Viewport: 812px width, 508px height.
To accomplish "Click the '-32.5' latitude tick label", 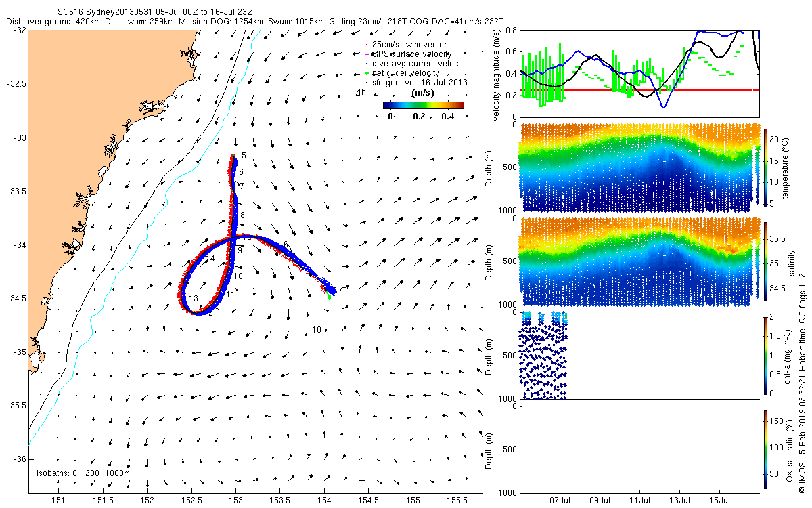I will pos(17,84).
